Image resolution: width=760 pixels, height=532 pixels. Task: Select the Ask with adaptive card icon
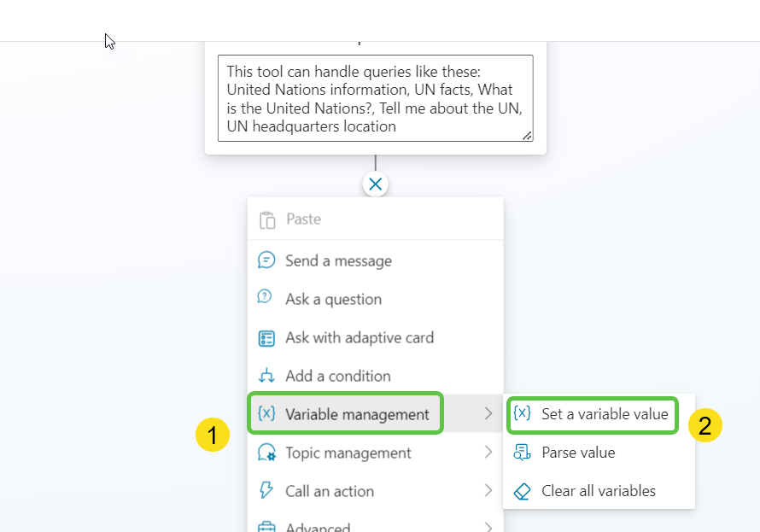point(269,337)
